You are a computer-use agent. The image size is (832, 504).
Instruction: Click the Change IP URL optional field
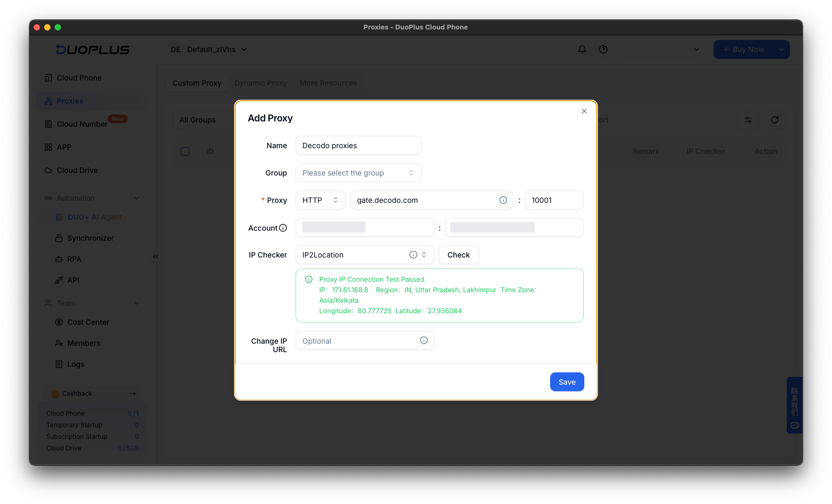pyautogui.click(x=365, y=341)
